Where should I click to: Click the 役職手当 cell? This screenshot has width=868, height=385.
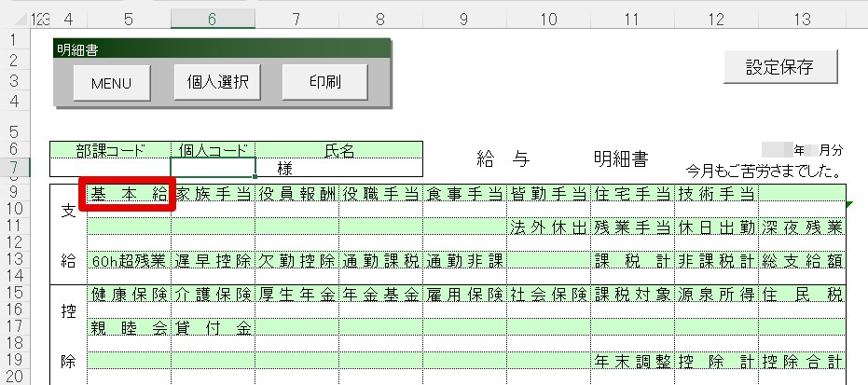(380, 194)
